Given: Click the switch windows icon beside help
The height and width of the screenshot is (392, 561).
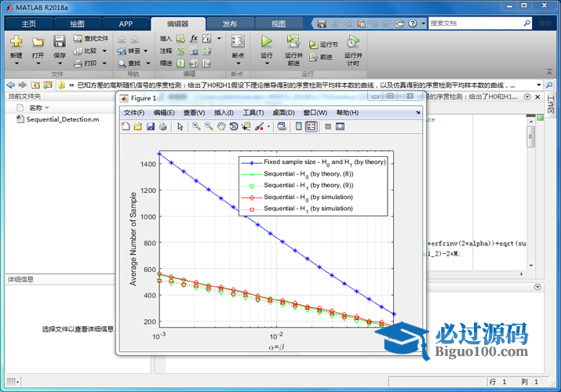Looking at the screenshot, I should click(400, 24).
